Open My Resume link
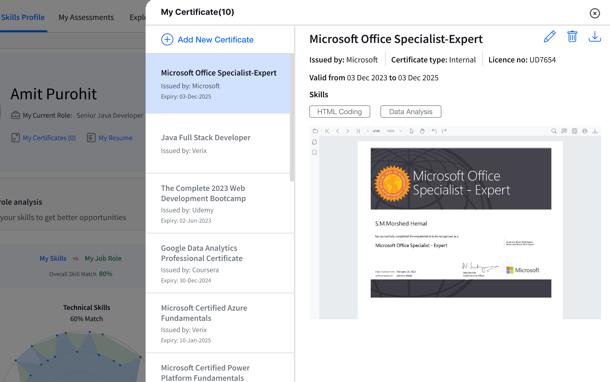 point(115,138)
